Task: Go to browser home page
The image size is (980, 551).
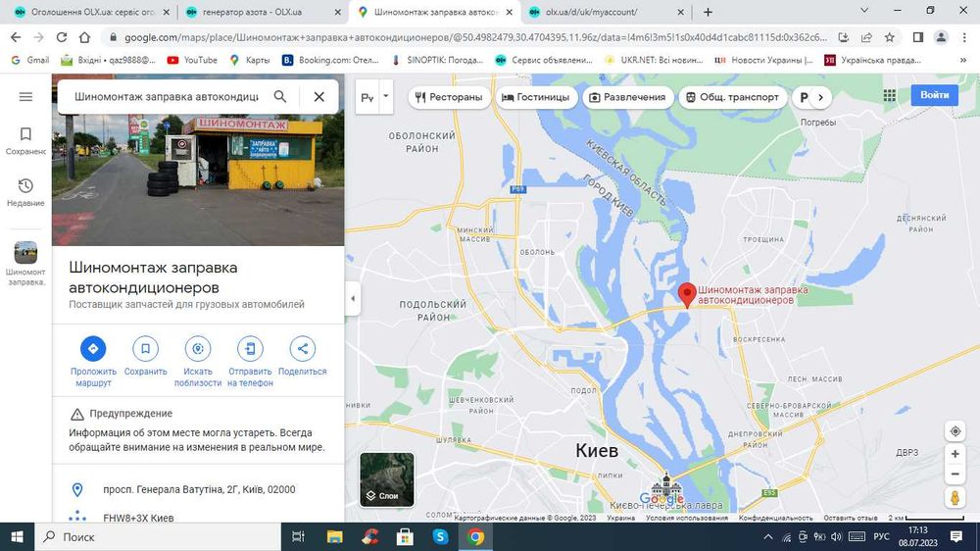Action: (84, 37)
